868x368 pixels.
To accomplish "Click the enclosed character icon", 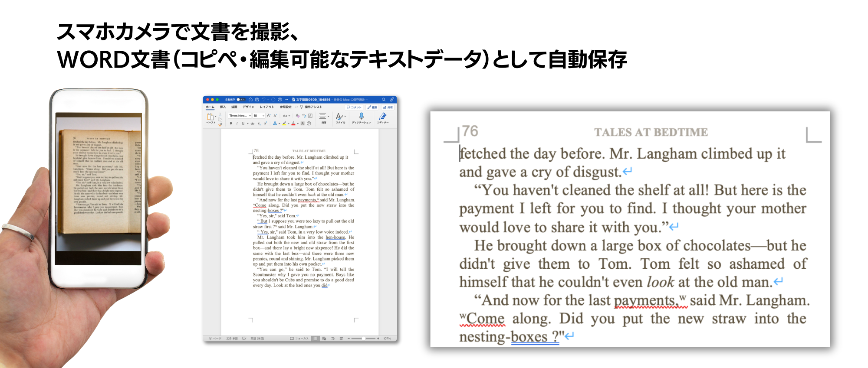I will pos(309,124).
